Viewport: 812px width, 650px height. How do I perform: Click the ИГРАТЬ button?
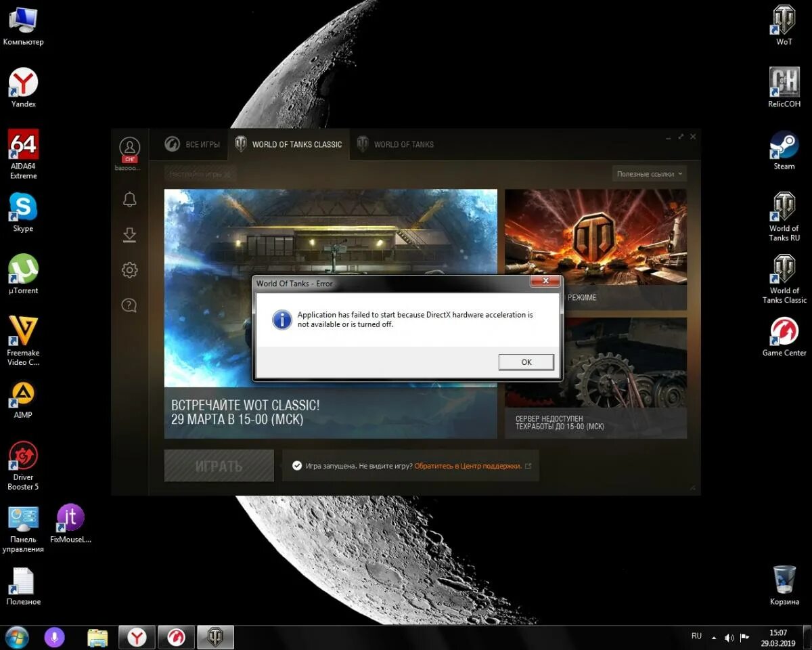point(219,466)
